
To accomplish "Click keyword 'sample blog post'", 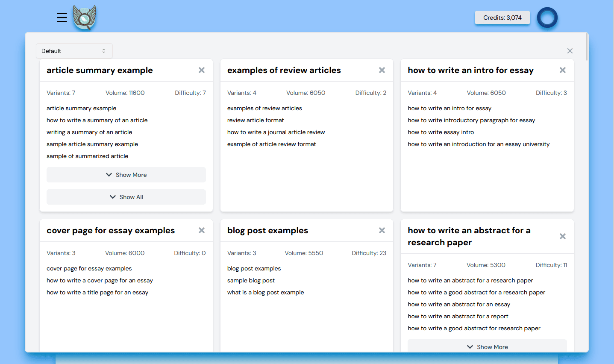I will click(250, 280).
